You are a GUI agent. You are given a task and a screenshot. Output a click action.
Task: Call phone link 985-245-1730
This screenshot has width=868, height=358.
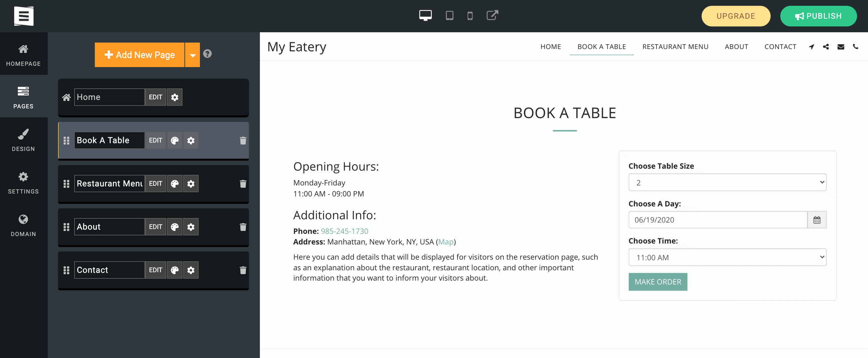[x=344, y=231]
